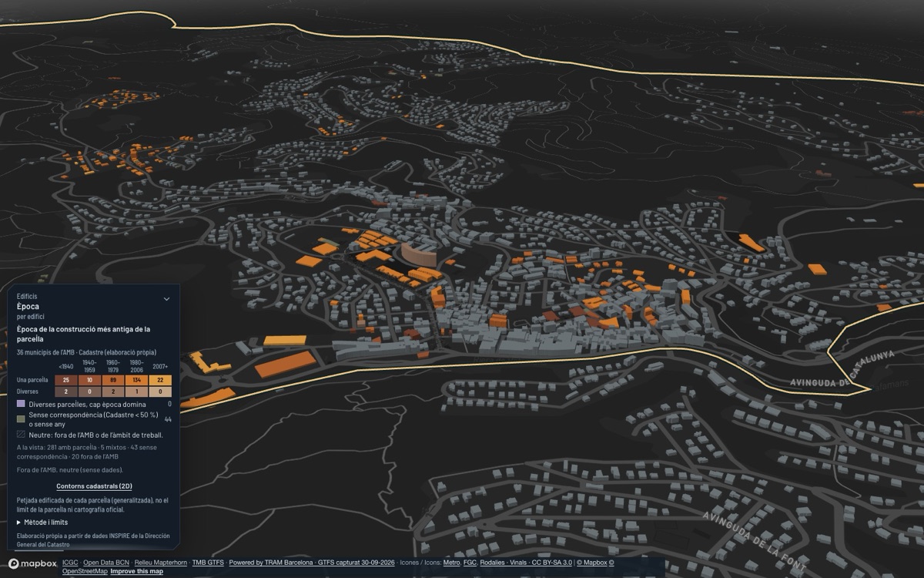Open the Metro icons credit link
The image size is (924, 578).
(451, 563)
